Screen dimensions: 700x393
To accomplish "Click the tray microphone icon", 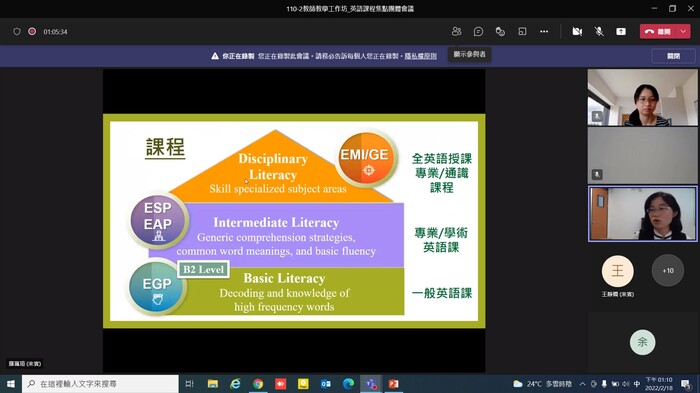I will [x=604, y=384].
